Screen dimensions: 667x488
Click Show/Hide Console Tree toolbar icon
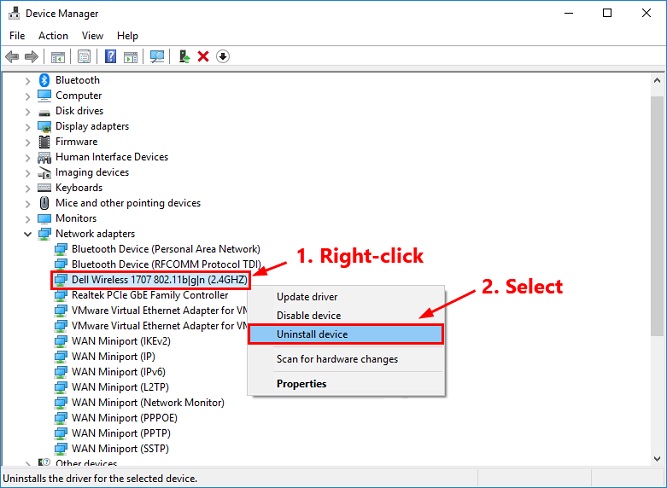(x=57, y=56)
